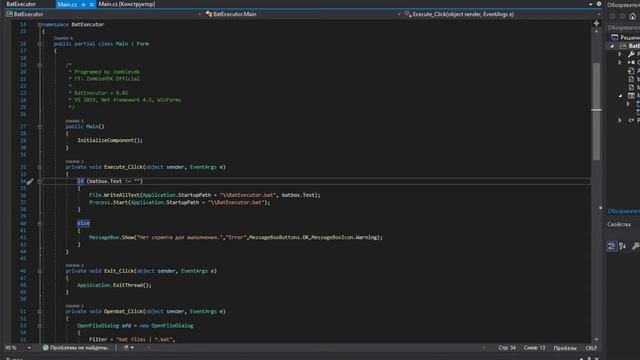Click the 'Симв: 13' column indicator
The height and width of the screenshot is (360, 640).
(x=534, y=348)
